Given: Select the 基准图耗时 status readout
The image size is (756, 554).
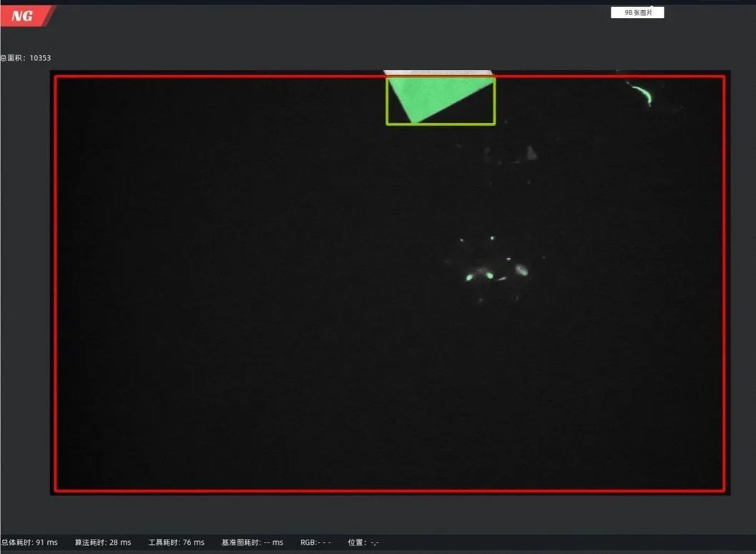Looking at the screenshot, I should click(252, 543).
